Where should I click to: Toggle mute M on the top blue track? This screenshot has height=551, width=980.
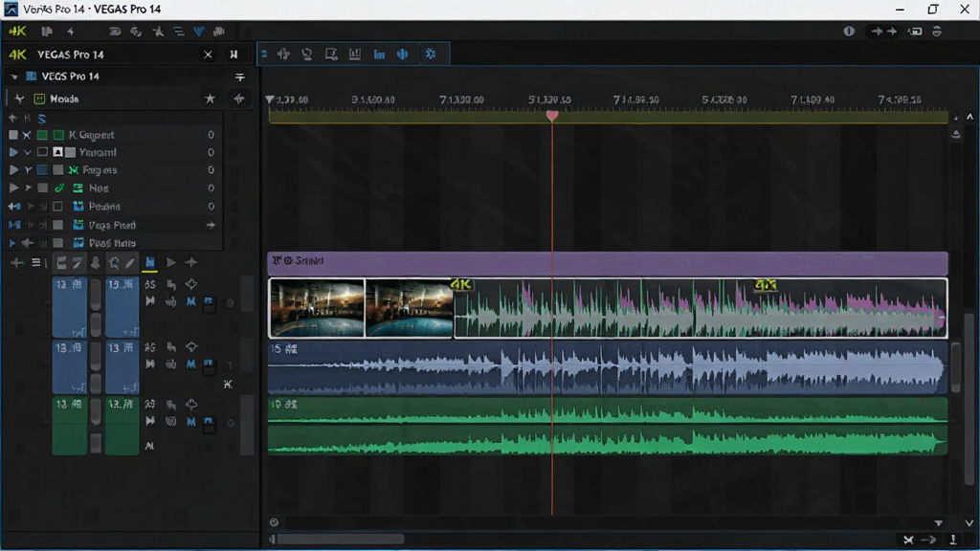[191, 301]
